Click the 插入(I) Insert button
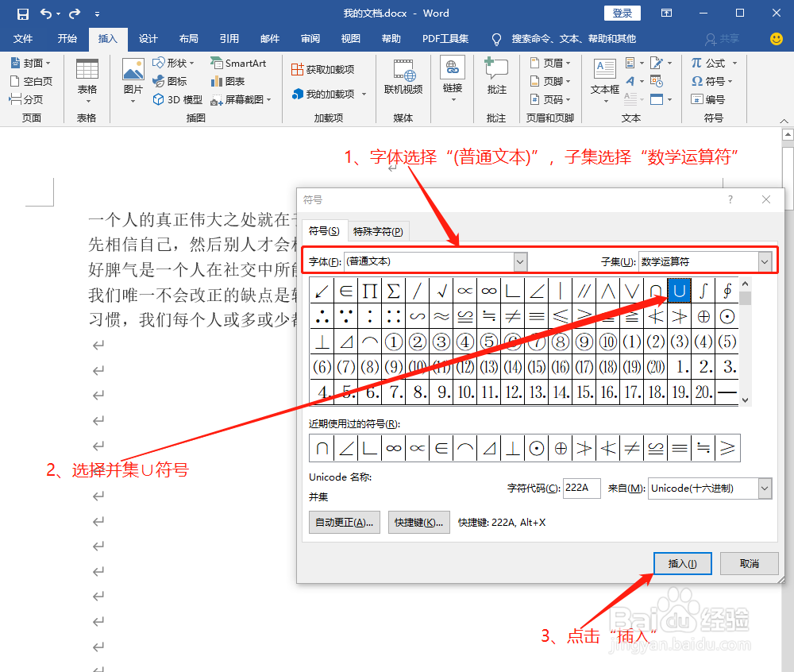Screen dimensions: 794x672 pos(683,564)
